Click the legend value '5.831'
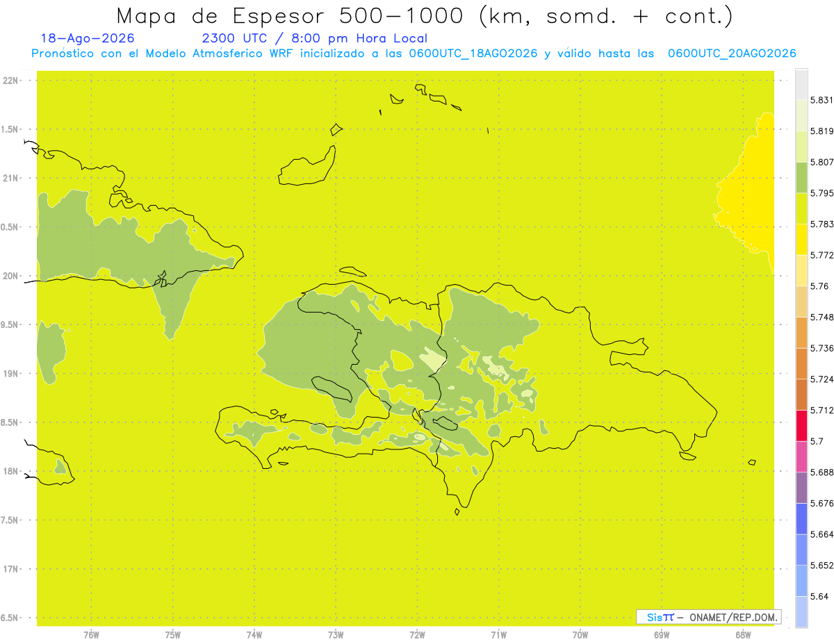The height and width of the screenshot is (644, 834). click(821, 100)
